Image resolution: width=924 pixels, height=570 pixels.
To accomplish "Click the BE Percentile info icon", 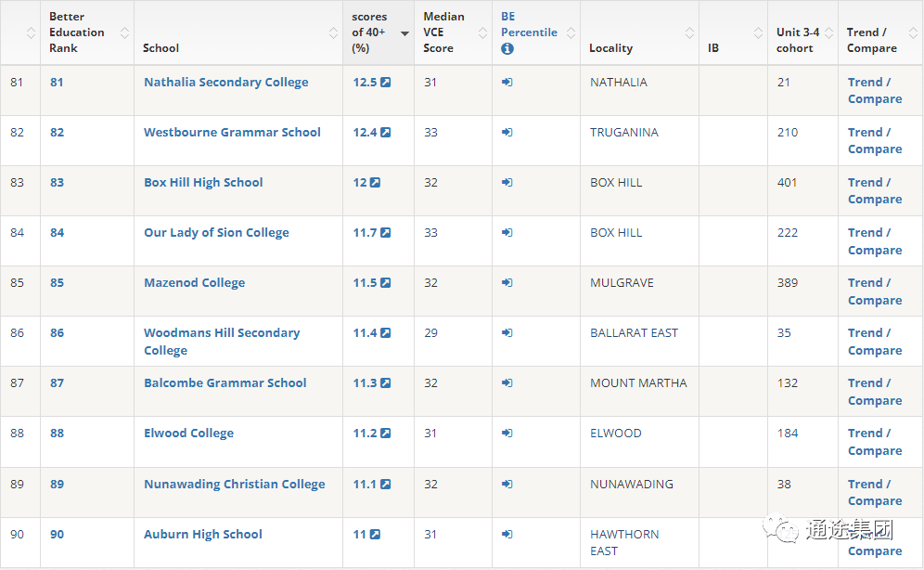I will coord(507,49).
